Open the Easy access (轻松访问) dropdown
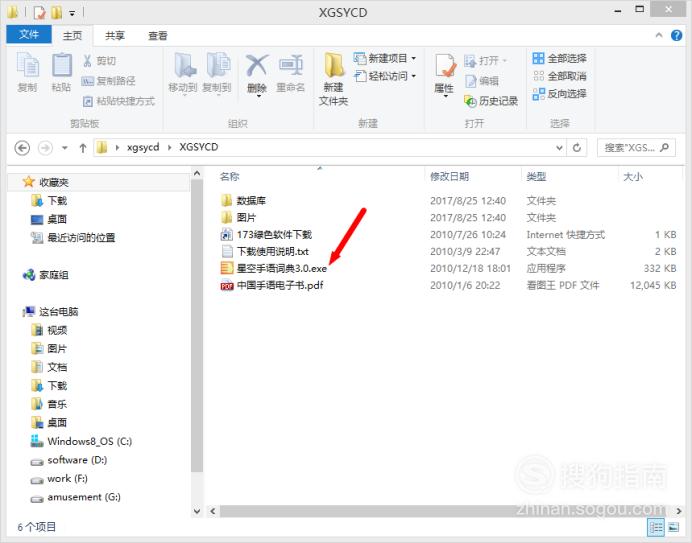Viewport: 692px width, 543px height. click(x=385, y=76)
